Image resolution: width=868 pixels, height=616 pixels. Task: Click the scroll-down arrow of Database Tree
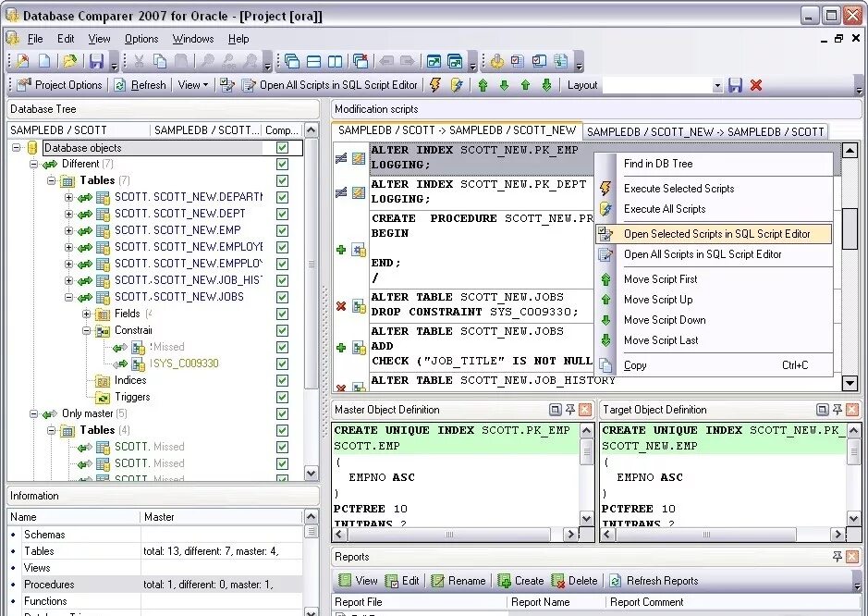pyautogui.click(x=312, y=474)
